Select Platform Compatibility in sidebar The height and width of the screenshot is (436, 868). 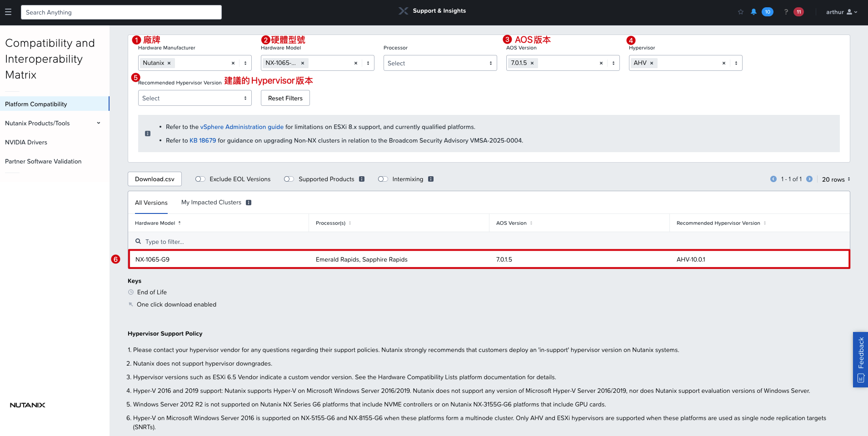[55, 104]
